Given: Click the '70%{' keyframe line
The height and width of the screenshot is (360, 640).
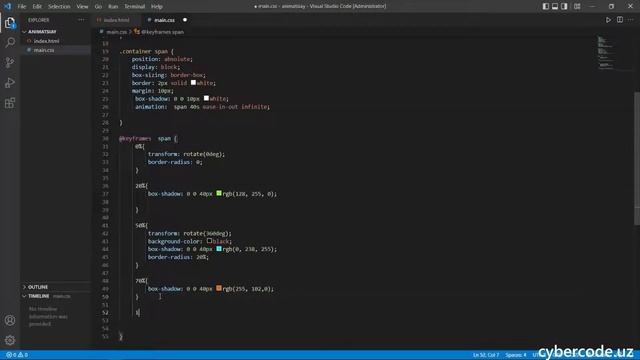Looking at the screenshot, I should pyautogui.click(x=141, y=281).
